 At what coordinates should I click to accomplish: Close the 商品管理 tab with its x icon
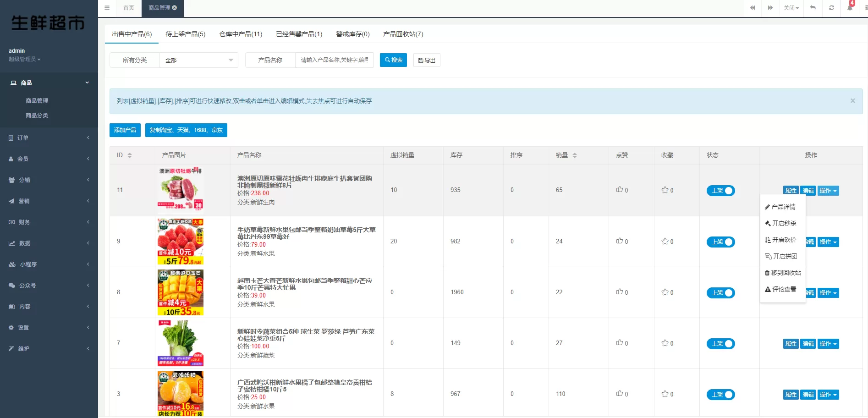pyautogui.click(x=175, y=8)
